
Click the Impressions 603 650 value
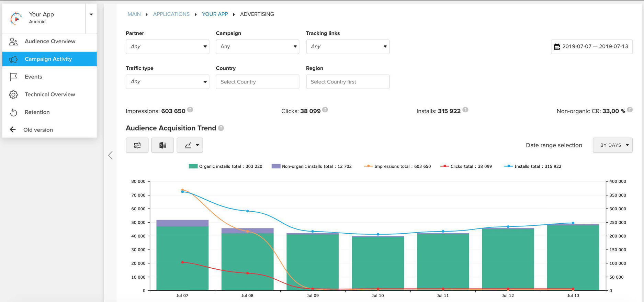[173, 111]
